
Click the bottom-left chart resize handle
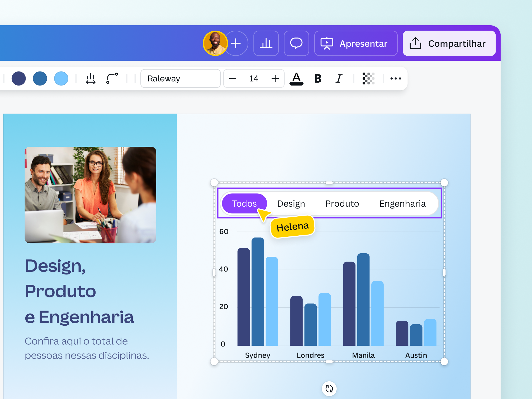214,362
